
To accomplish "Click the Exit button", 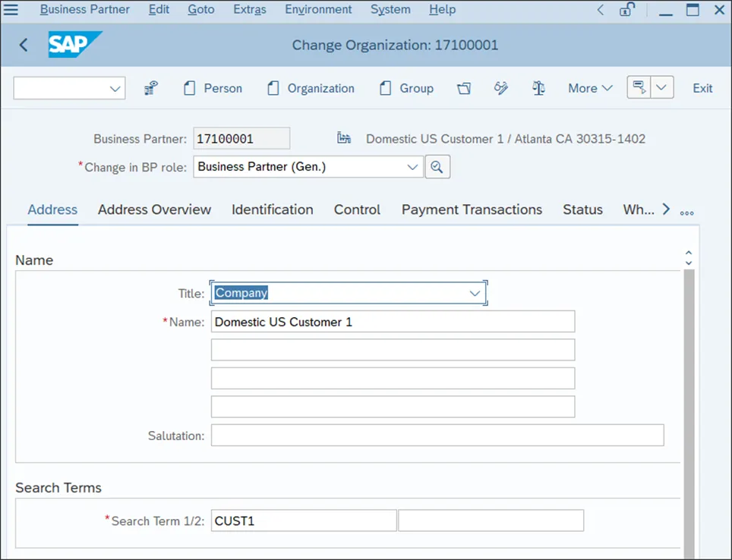I will click(x=702, y=88).
